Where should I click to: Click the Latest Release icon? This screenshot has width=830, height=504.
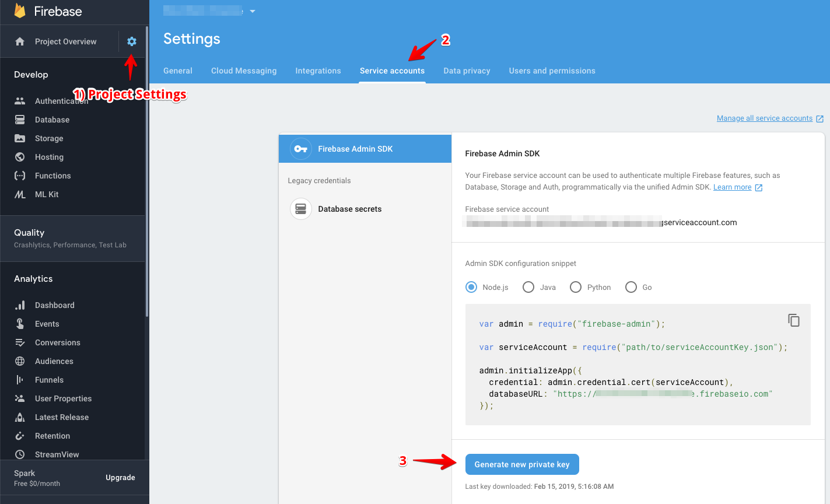pyautogui.click(x=20, y=417)
